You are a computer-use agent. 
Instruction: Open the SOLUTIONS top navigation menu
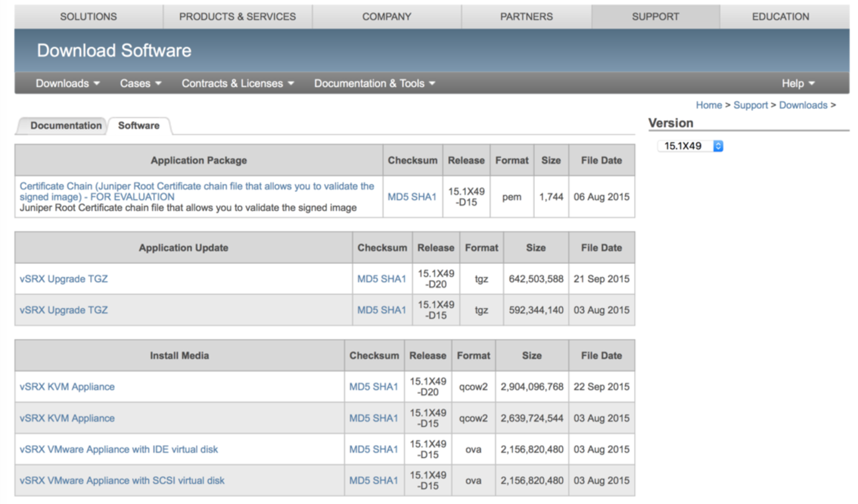click(88, 16)
